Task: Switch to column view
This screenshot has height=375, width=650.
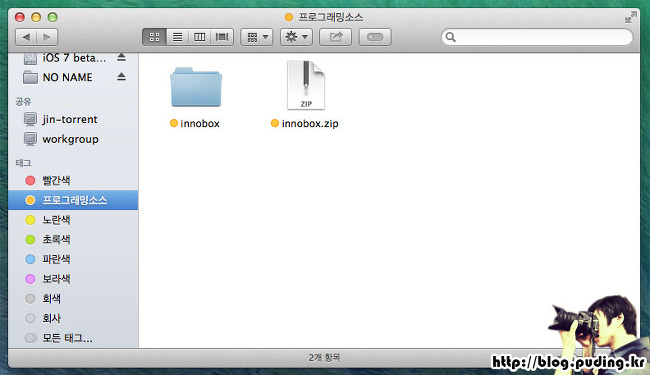Action: 200,37
